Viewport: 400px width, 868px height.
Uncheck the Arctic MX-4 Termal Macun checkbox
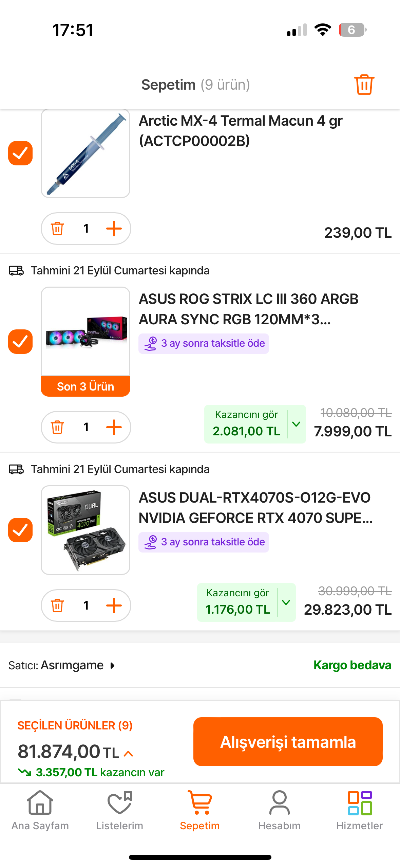point(20,153)
